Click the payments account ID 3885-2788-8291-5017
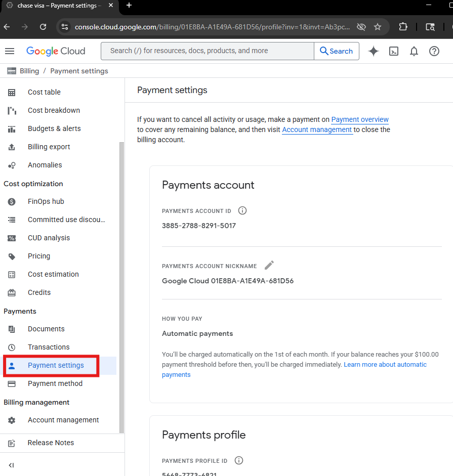Viewport: 453px width, 476px height. [199, 226]
